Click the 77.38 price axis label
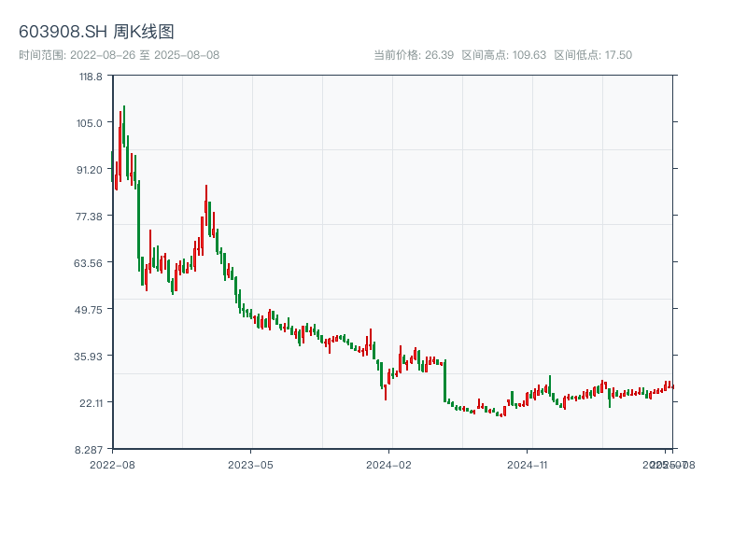 (91, 216)
